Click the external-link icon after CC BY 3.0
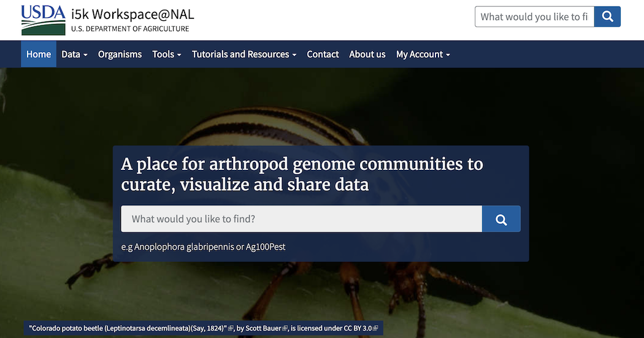The height and width of the screenshot is (338, 644). click(375, 328)
